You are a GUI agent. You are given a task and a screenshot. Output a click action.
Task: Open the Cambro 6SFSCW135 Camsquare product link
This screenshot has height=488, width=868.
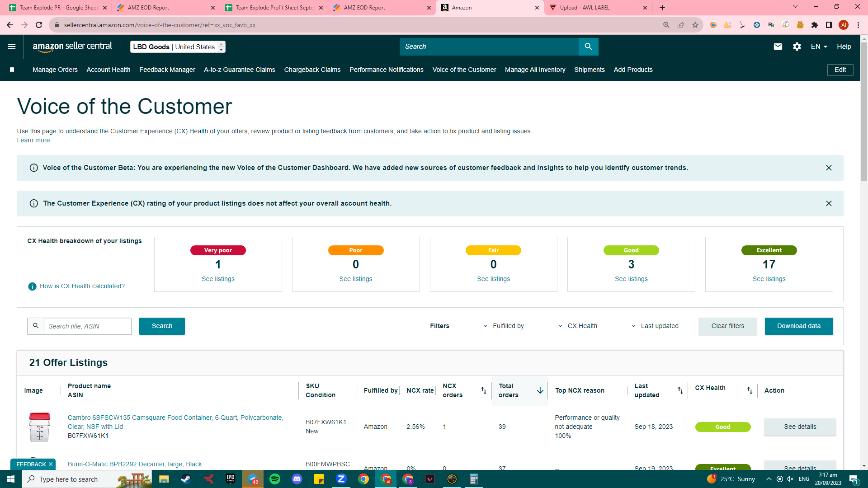pyautogui.click(x=175, y=422)
